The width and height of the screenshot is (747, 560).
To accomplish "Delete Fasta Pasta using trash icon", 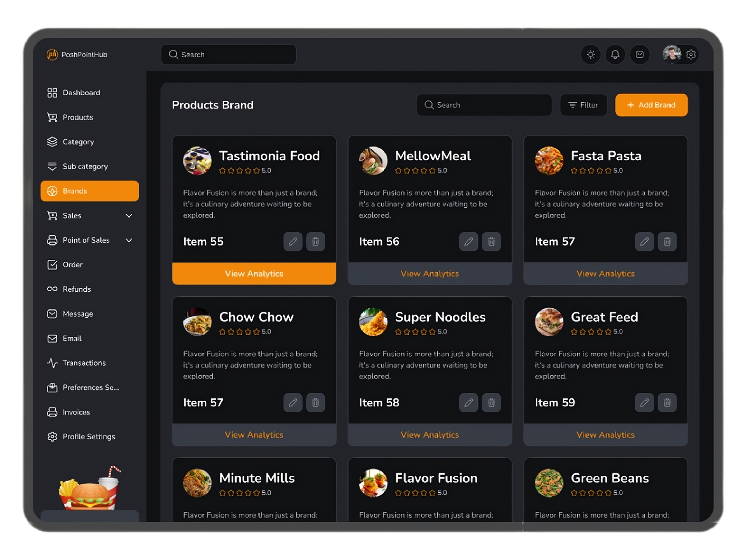I will click(x=667, y=241).
